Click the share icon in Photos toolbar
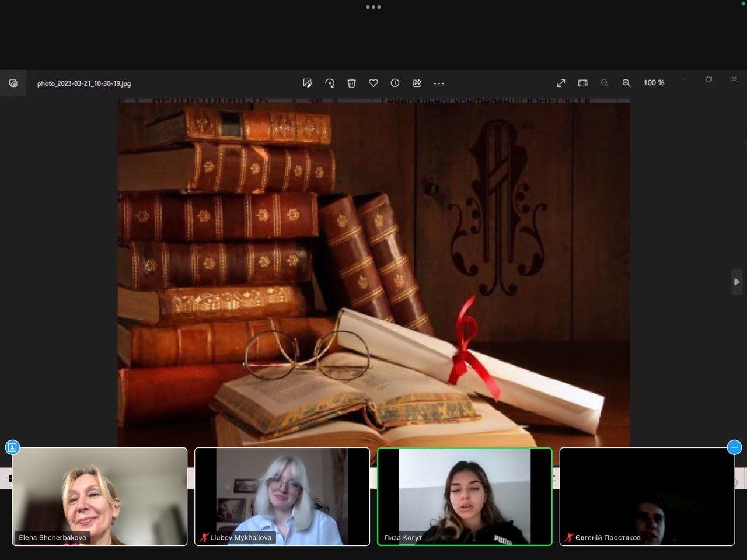The height and width of the screenshot is (560, 747). (417, 83)
